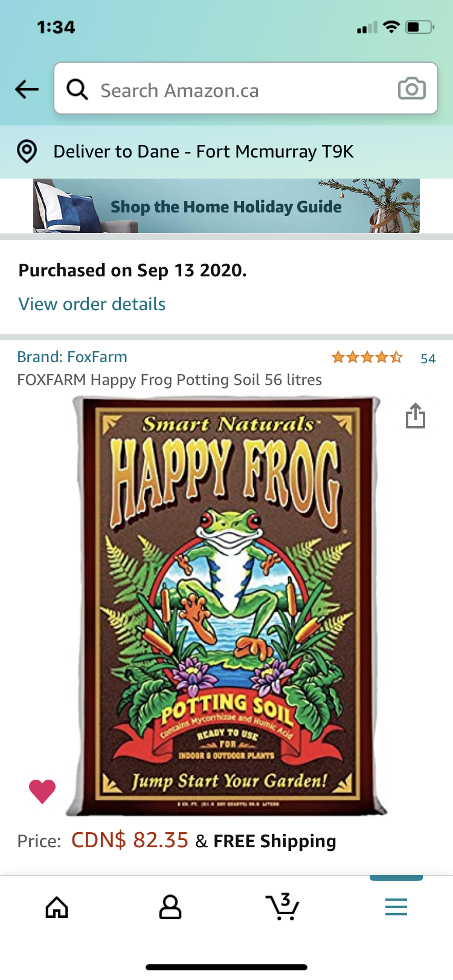Open camera search via camera icon
The height and width of the screenshot is (980, 453).
coord(411,89)
